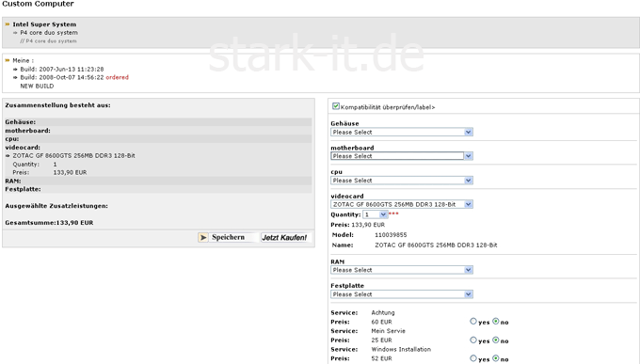Image resolution: width=640 pixels, height=364 pixels.
Task: Click the Windows Installation service name
Action: tap(401, 349)
